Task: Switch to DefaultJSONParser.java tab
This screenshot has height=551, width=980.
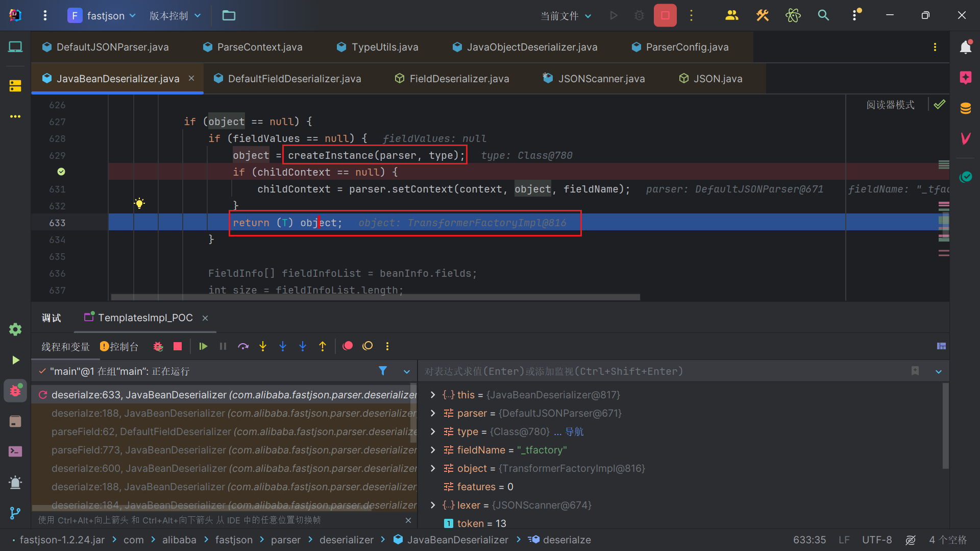Action: click(106, 47)
